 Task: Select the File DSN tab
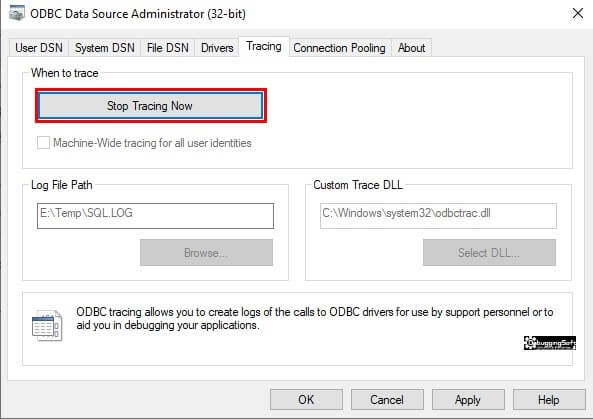168,48
